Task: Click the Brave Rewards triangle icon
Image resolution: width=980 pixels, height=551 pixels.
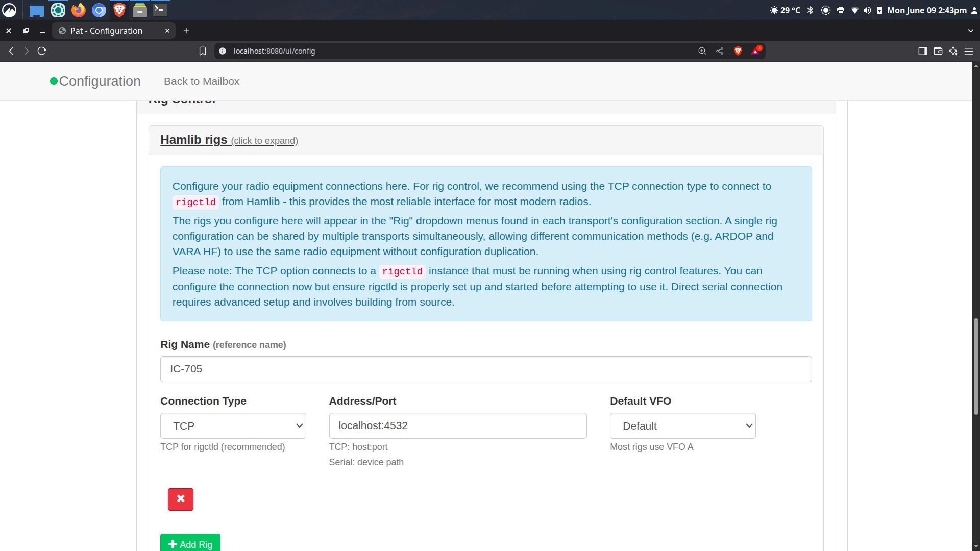Action: (756, 51)
